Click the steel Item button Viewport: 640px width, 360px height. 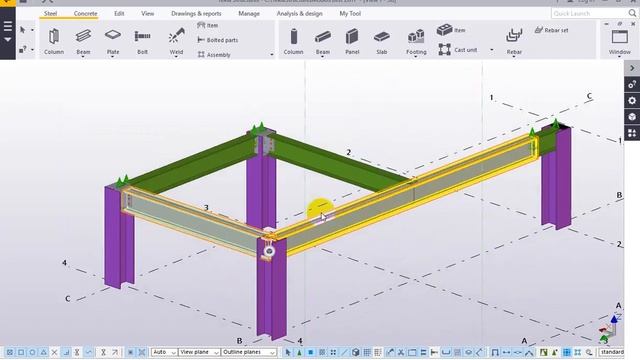click(x=207, y=25)
